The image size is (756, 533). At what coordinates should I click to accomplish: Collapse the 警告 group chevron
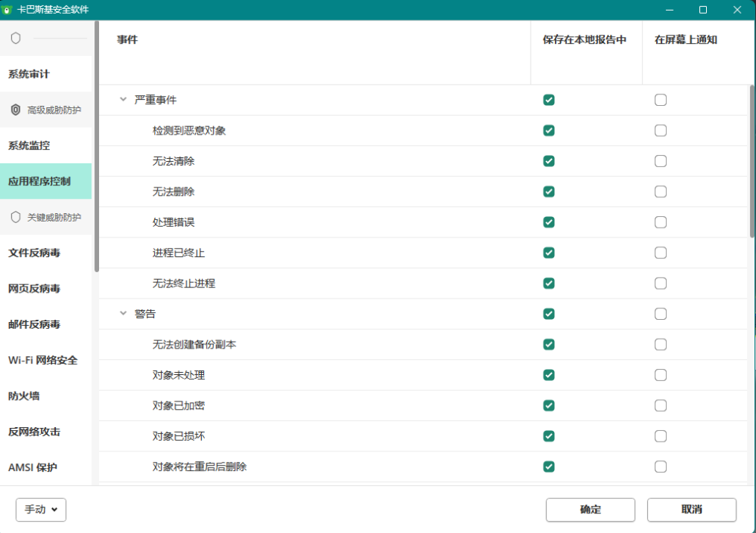123,314
